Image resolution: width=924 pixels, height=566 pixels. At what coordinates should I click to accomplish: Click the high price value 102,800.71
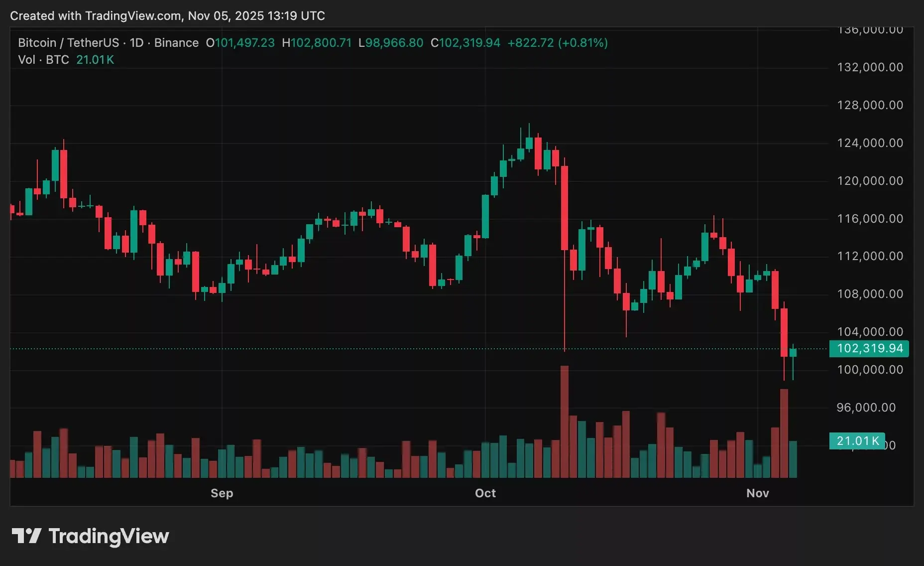(321, 43)
